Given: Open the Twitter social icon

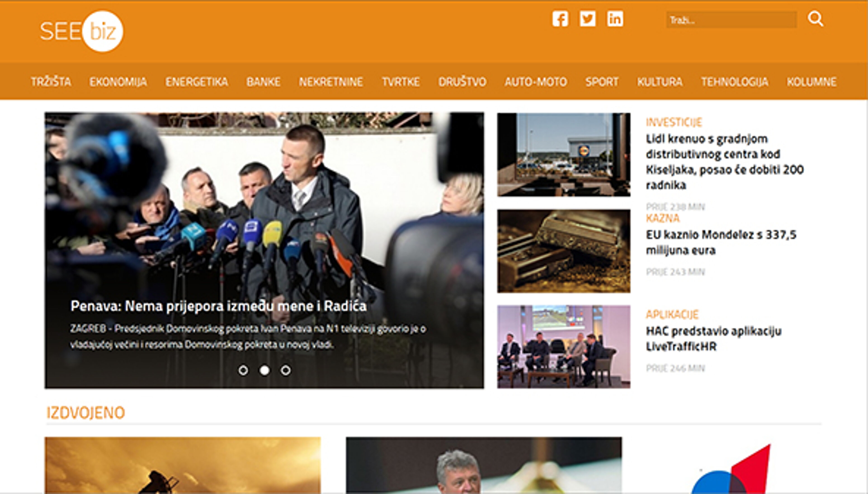Looking at the screenshot, I should click(587, 19).
